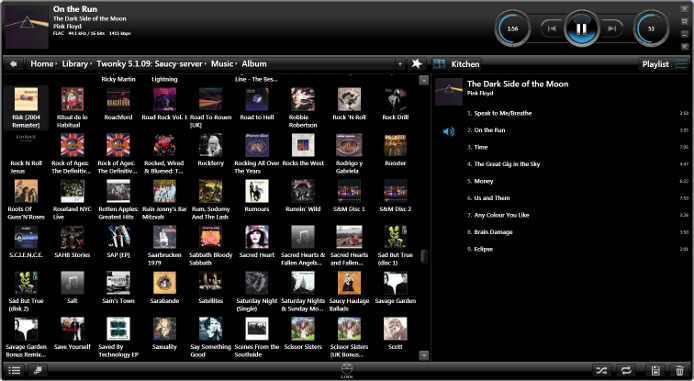Open the Robbie Robertson album

tap(303, 107)
